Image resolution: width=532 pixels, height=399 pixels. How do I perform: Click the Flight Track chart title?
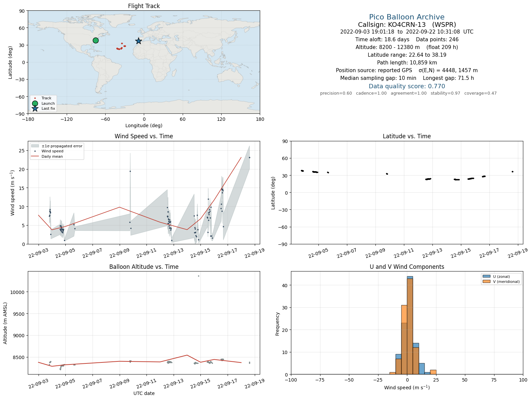pyautogui.click(x=144, y=6)
